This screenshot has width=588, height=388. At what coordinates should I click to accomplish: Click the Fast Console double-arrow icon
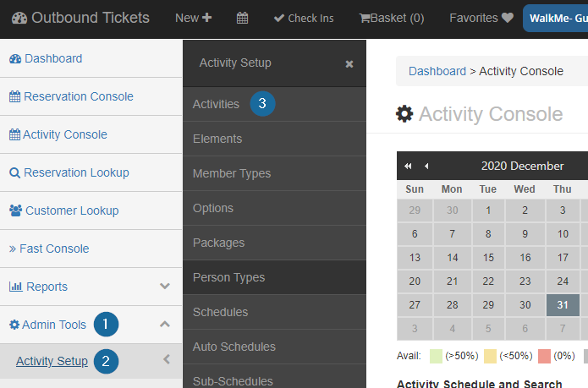[13, 249]
